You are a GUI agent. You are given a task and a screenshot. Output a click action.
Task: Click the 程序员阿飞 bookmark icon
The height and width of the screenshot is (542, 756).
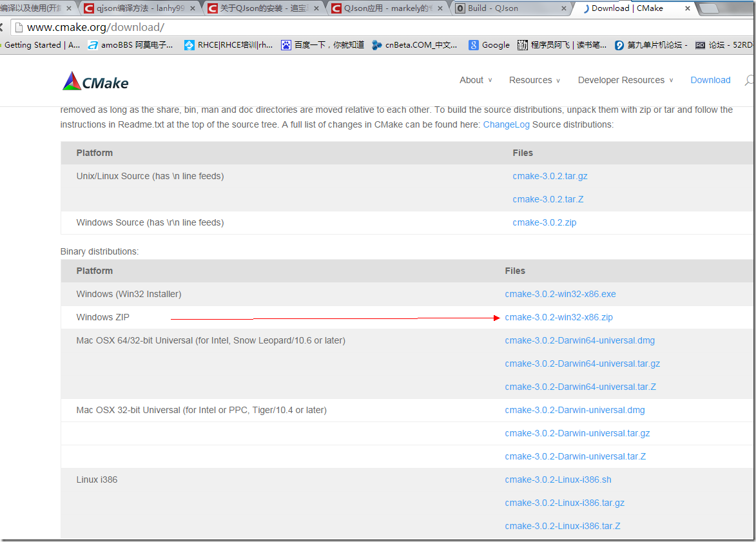(522, 45)
